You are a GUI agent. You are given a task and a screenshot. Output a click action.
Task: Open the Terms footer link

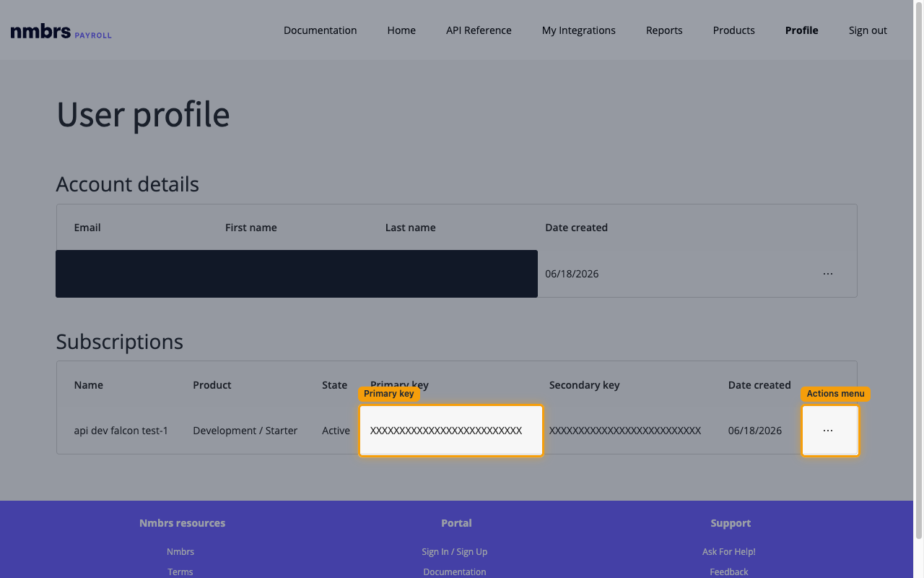(180, 571)
